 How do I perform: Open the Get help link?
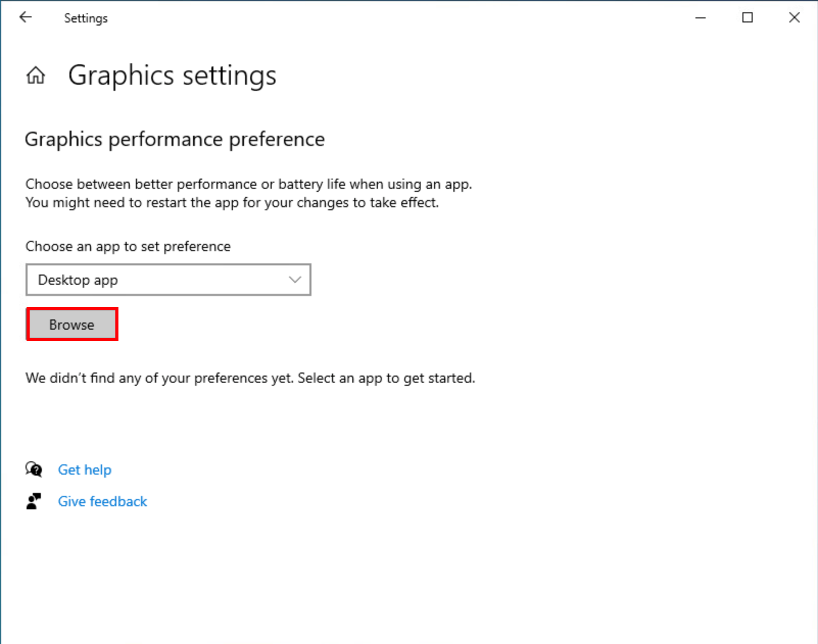(85, 469)
